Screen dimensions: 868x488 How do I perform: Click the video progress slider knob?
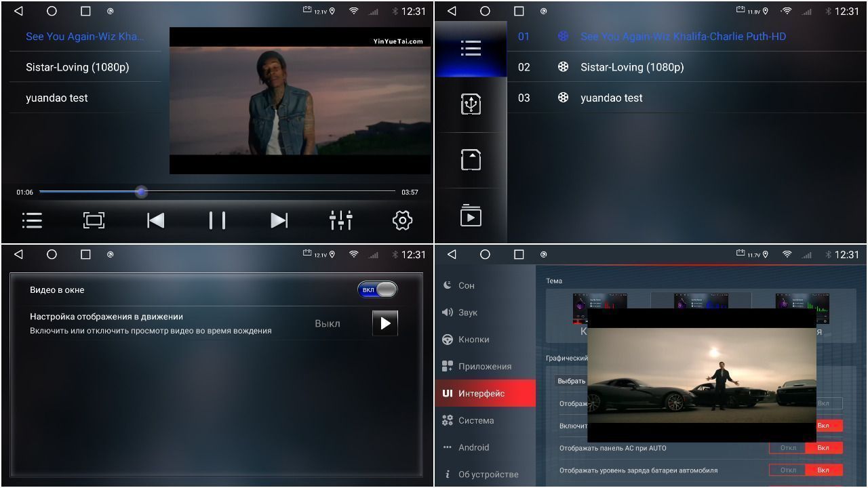[141, 192]
